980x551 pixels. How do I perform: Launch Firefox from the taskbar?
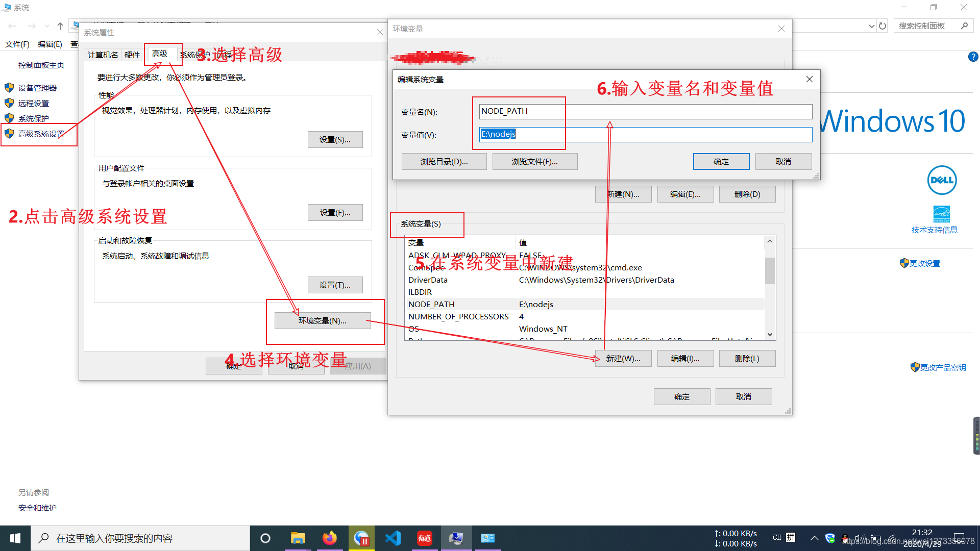[x=329, y=538]
